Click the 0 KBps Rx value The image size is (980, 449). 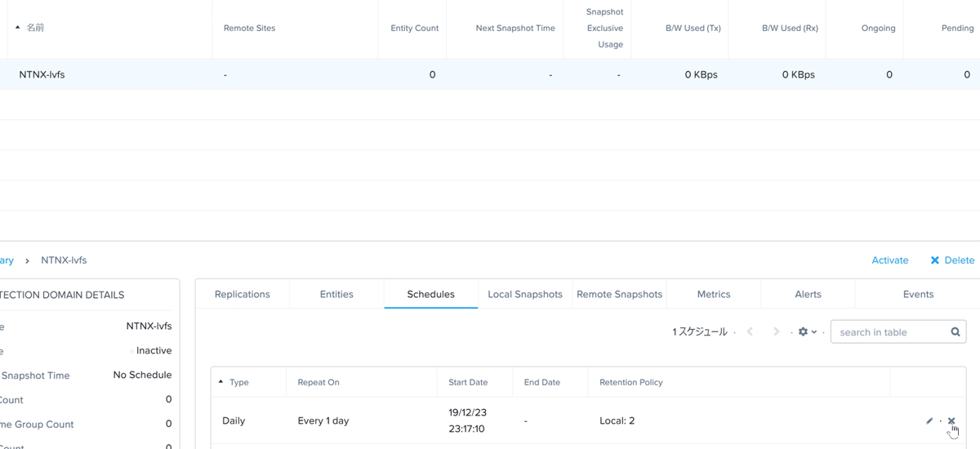pyautogui.click(x=798, y=74)
